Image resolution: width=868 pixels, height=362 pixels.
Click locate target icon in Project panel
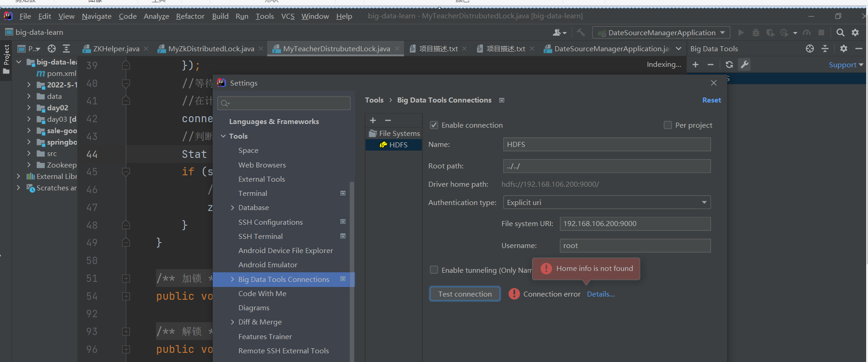[52, 49]
